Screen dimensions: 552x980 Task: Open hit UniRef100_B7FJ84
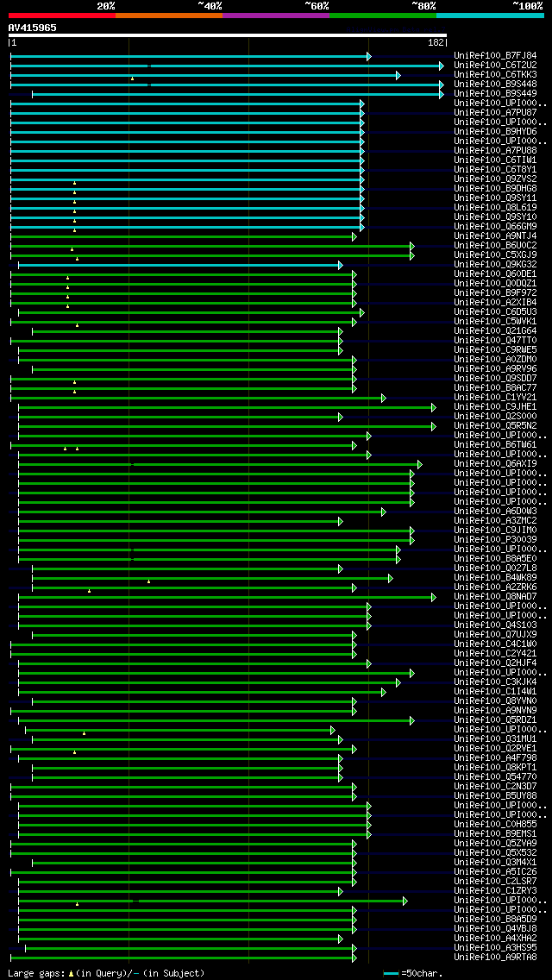(x=495, y=55)
